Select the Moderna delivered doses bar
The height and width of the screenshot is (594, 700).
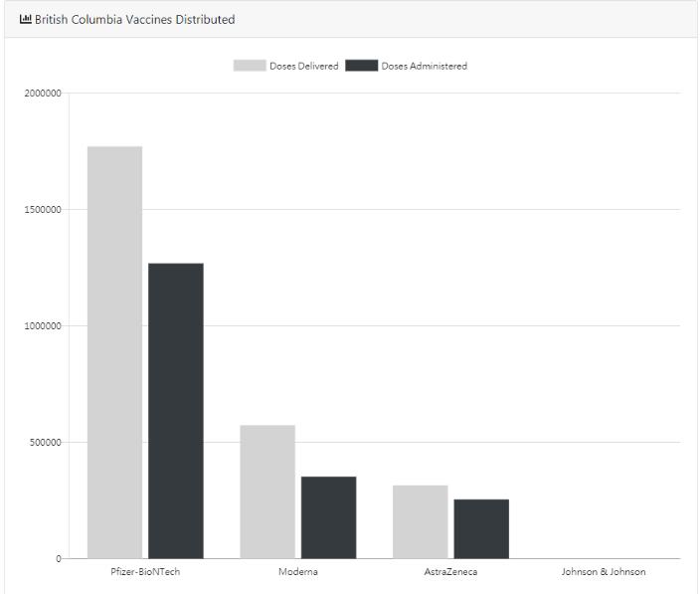click(x=267, y=492)
